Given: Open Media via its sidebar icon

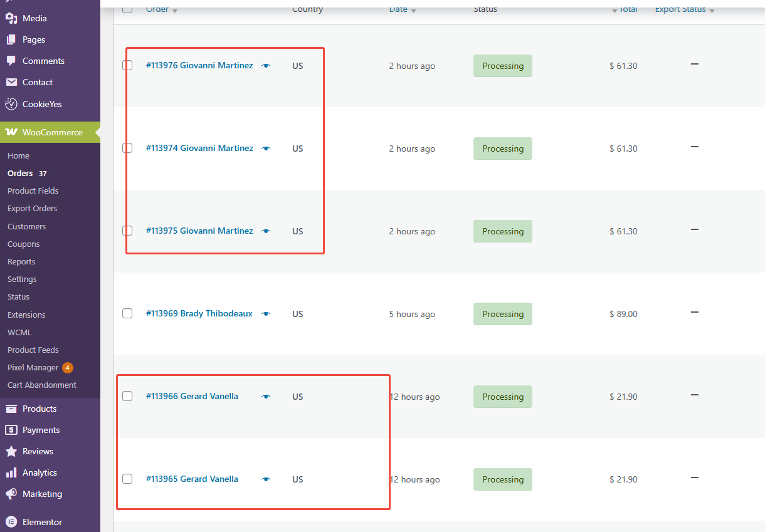Looking at the screenshot, I should 11,18.
